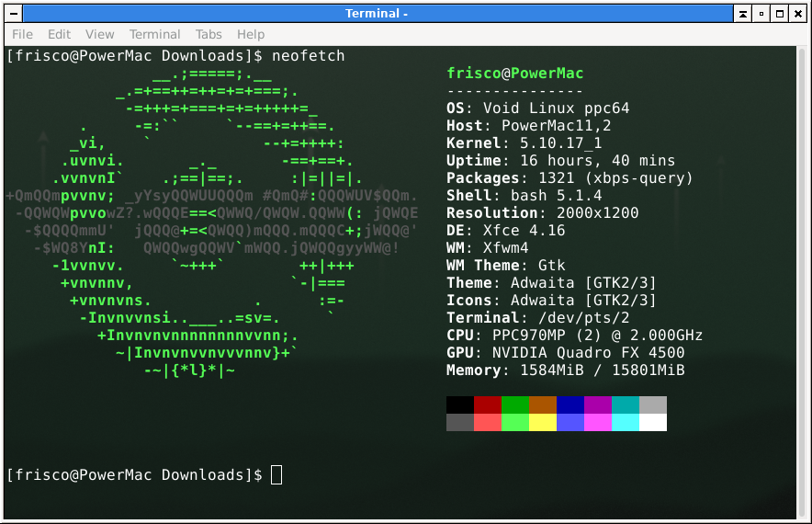Viewport: 812px width, 524px height.
Task: Click the 'GPU: NVIDIA Quadro FX 4500' line
Action: (566, 352)
